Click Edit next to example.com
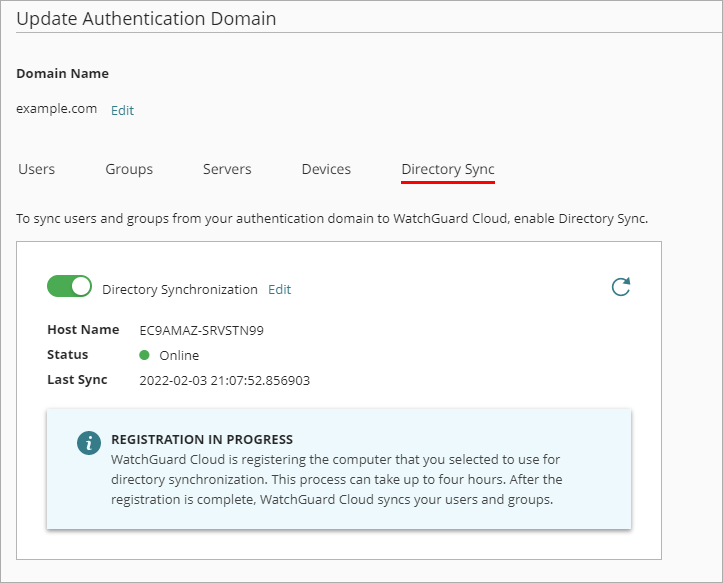The height and width of the screenshot is (583, 723). click(x=122, y=110)
